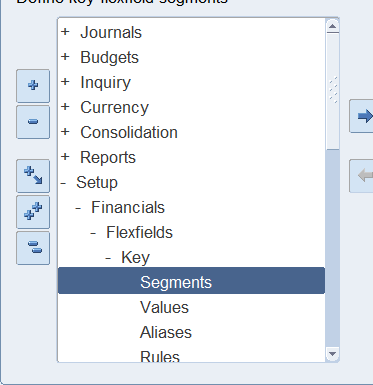Click the scrollbar up arrow
Image resolution: width=373 pixels, height=385 pixels.
point(332,26)
